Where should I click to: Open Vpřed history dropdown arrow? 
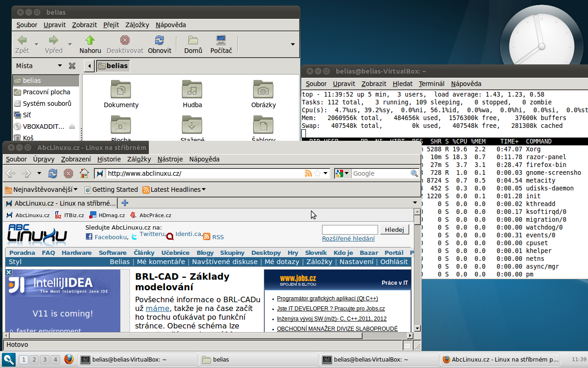coord(70,45)
